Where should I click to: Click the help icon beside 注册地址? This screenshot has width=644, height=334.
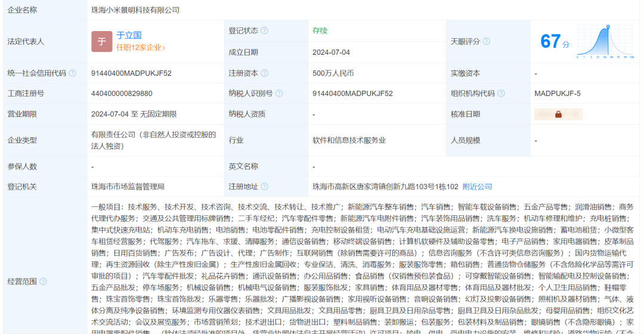265,187
